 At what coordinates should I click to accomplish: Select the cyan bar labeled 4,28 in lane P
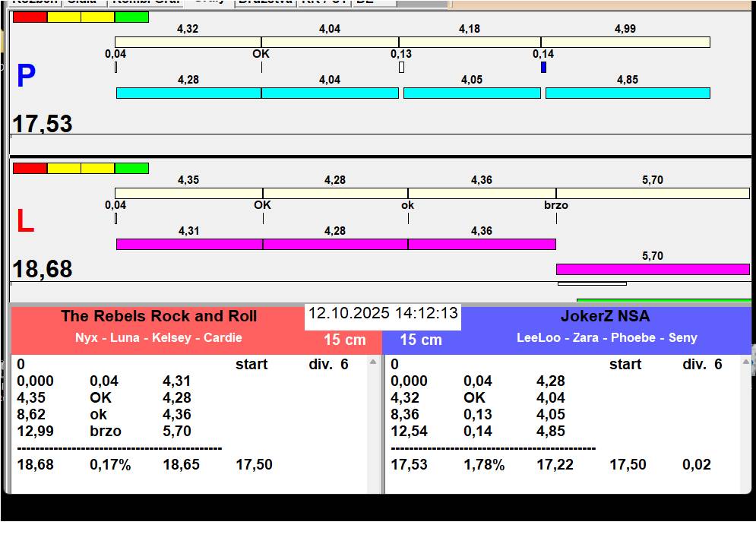pos(188,93)
